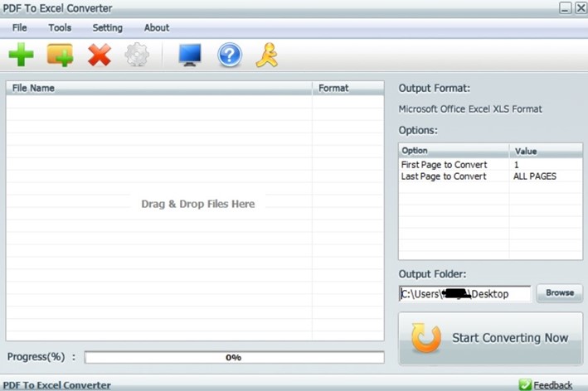Viewport: 588px width, 391px height.
Task: Click the orange refresh arrow icon
Action: click(x=425, y=338)
